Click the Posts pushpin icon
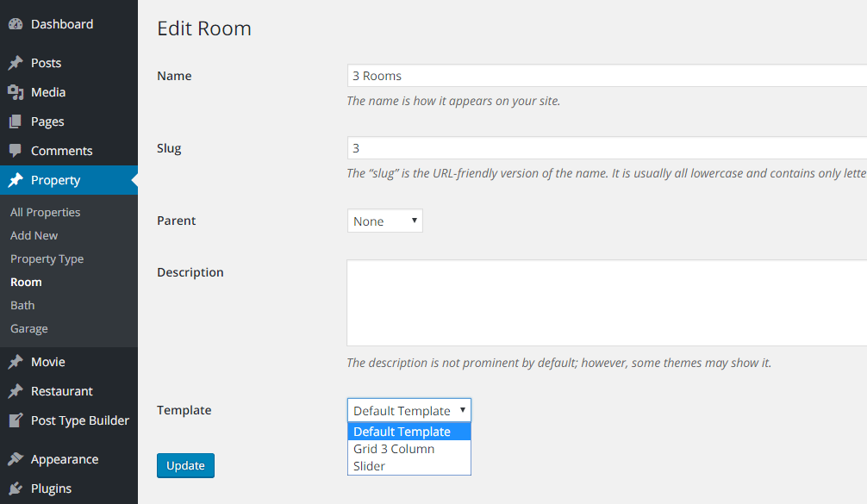 [16, 63]
